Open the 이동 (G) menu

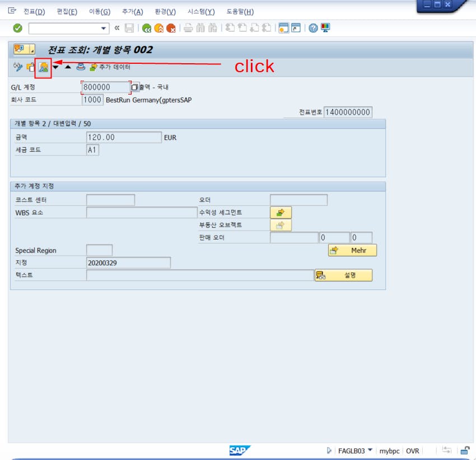[x=100, y=12]
